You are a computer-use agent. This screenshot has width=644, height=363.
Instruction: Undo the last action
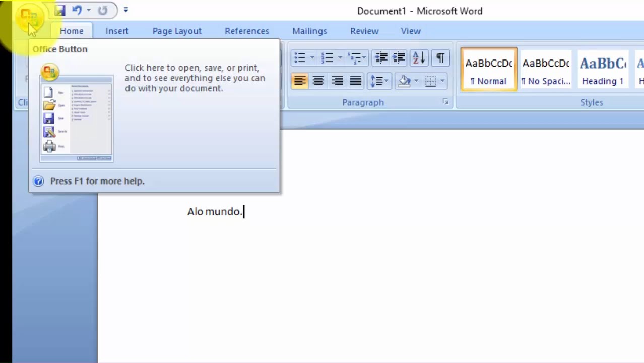coord(77,10)
